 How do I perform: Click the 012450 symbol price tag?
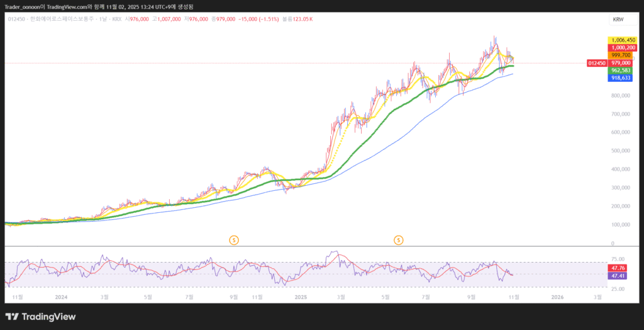596,63
